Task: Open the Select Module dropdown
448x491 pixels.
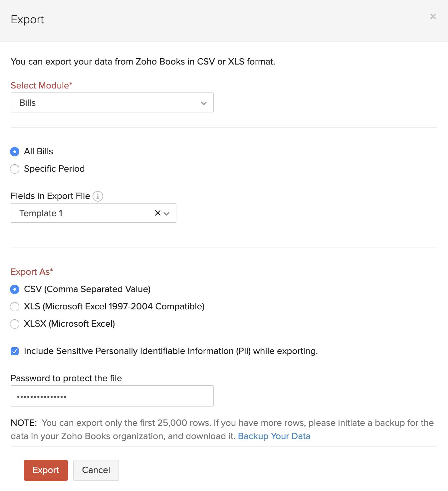Action: 112,102
